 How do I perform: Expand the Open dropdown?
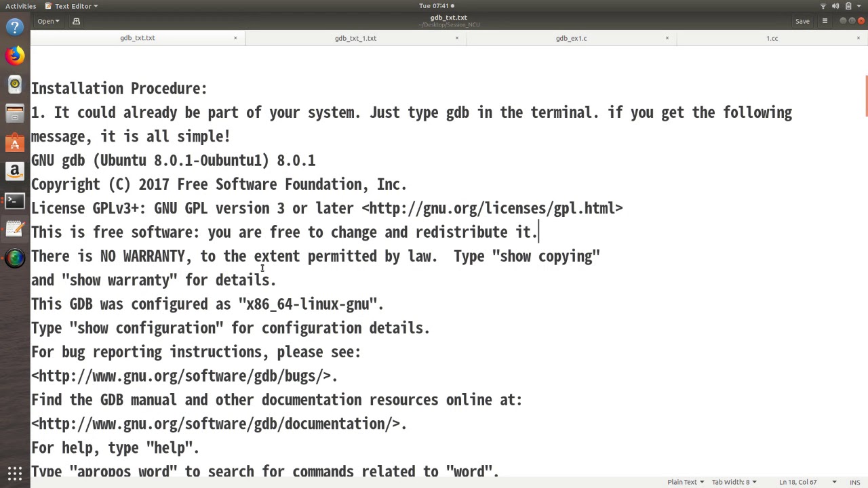coord(48,21)
